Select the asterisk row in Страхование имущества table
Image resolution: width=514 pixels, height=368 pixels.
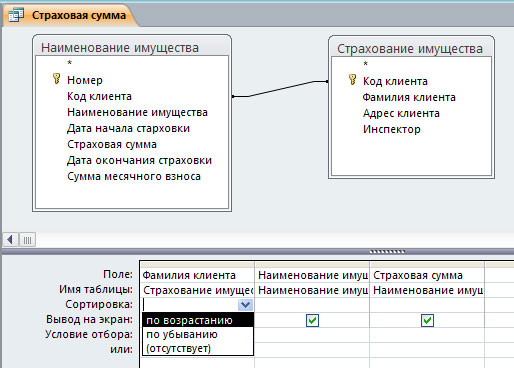click(x=366, y=64)
